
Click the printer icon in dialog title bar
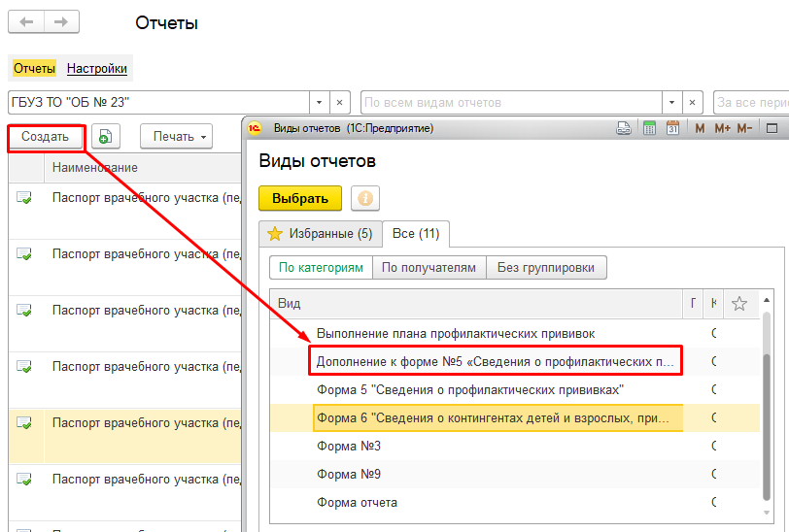pos(624,128)
